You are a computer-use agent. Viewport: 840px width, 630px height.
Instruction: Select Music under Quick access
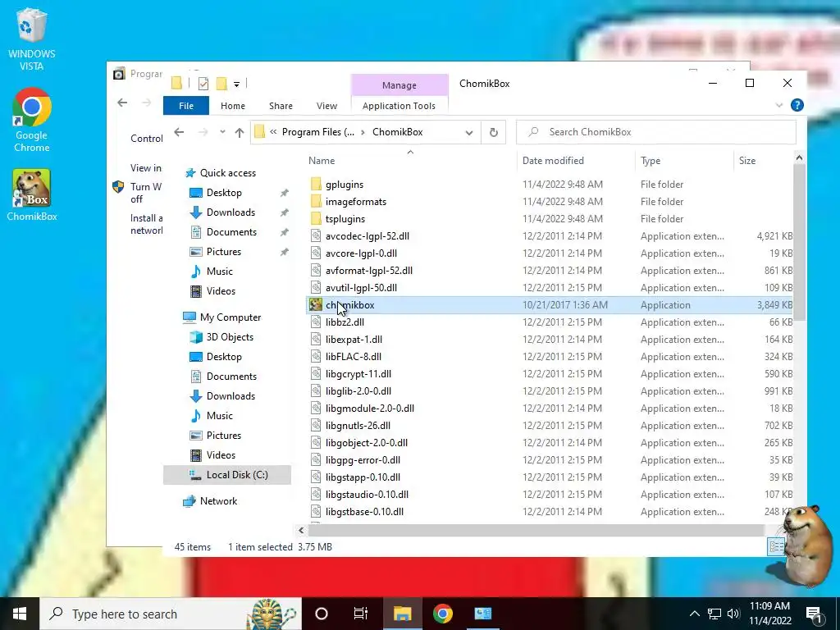[x=220, y=271]
